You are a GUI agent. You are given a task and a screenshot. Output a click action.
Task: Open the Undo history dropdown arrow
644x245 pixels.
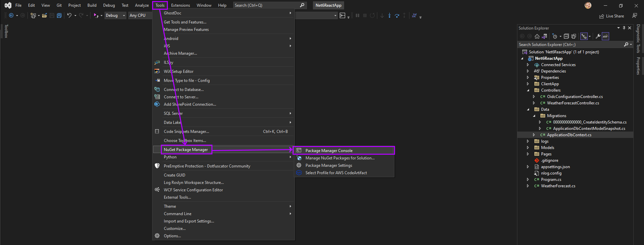pos(75,15)
